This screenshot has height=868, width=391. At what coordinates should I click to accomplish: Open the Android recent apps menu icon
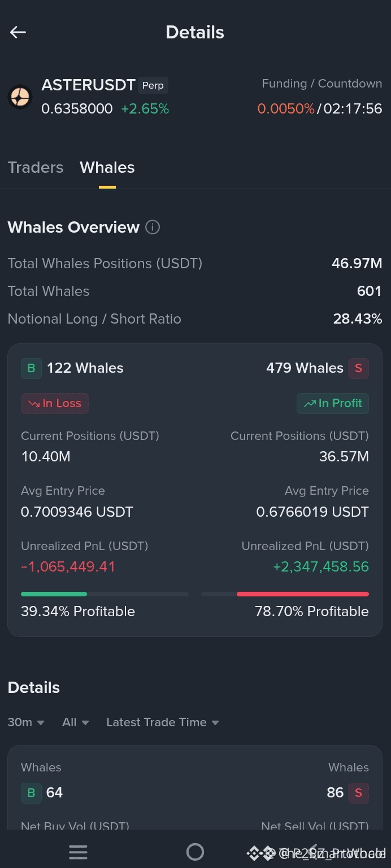(x=78, y=852)
